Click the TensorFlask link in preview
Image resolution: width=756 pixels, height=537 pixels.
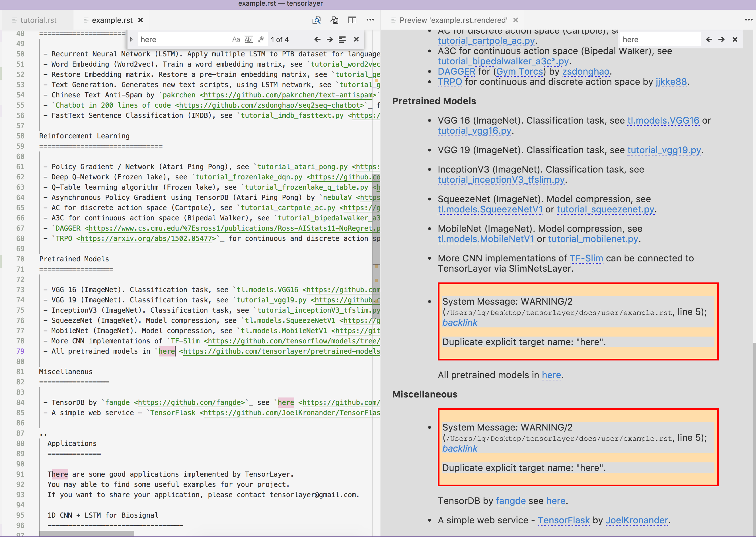(x=563, y=520)
